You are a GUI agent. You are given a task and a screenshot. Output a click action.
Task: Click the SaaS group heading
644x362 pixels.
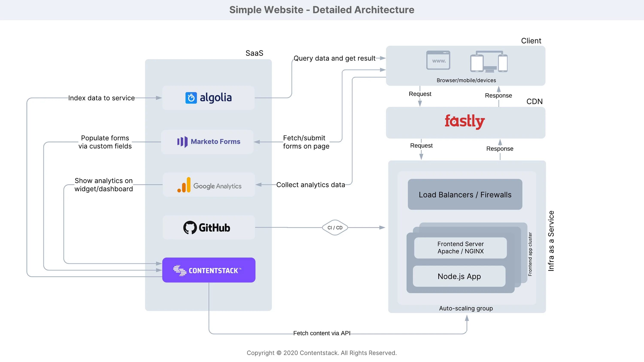tap(254, 53)
